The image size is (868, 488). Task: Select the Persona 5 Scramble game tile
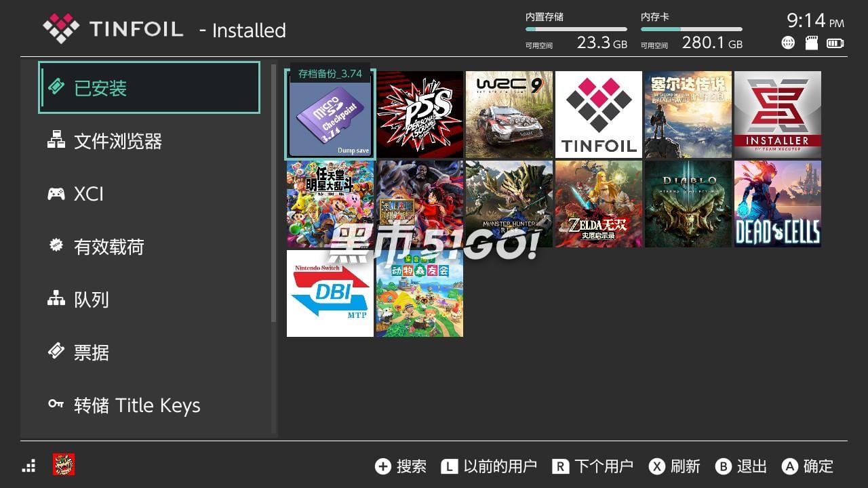(420, 115)
